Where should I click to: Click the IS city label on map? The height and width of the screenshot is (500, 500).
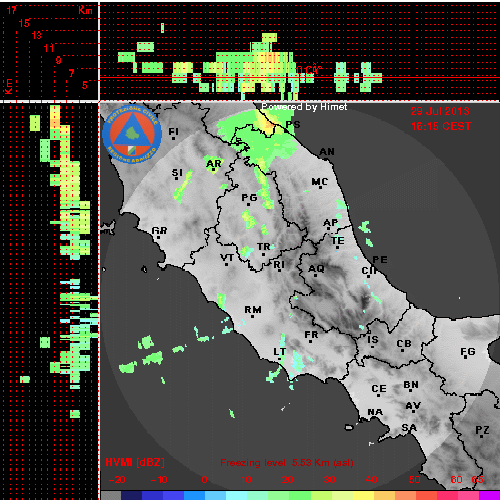pos(373,340)
